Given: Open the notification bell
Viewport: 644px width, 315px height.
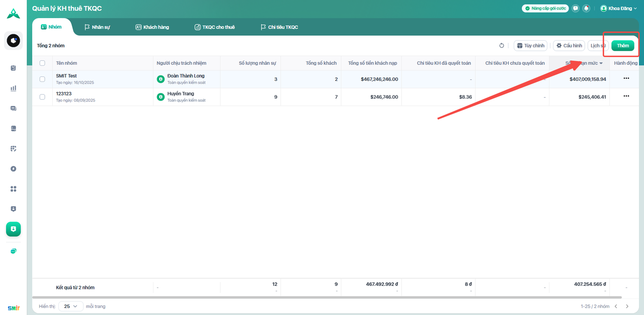Looking at the screenshot, I should [586, 9].
